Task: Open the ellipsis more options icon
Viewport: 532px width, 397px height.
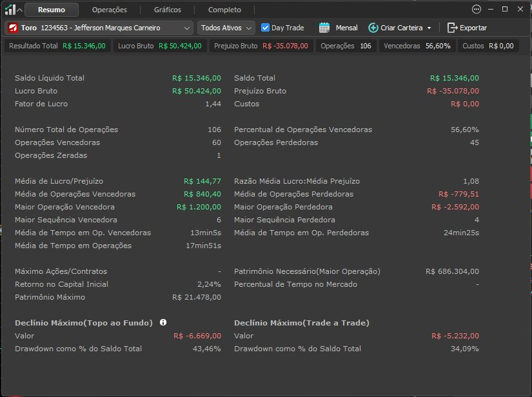Action: coord(477,9)
